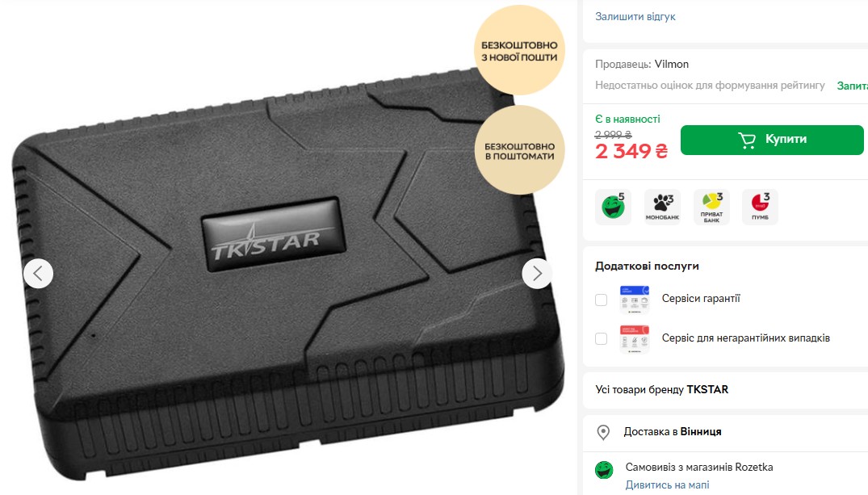Screen dimensions: 868x495
Task: Show the previous product photo arrow
Action: coord(38,273)
